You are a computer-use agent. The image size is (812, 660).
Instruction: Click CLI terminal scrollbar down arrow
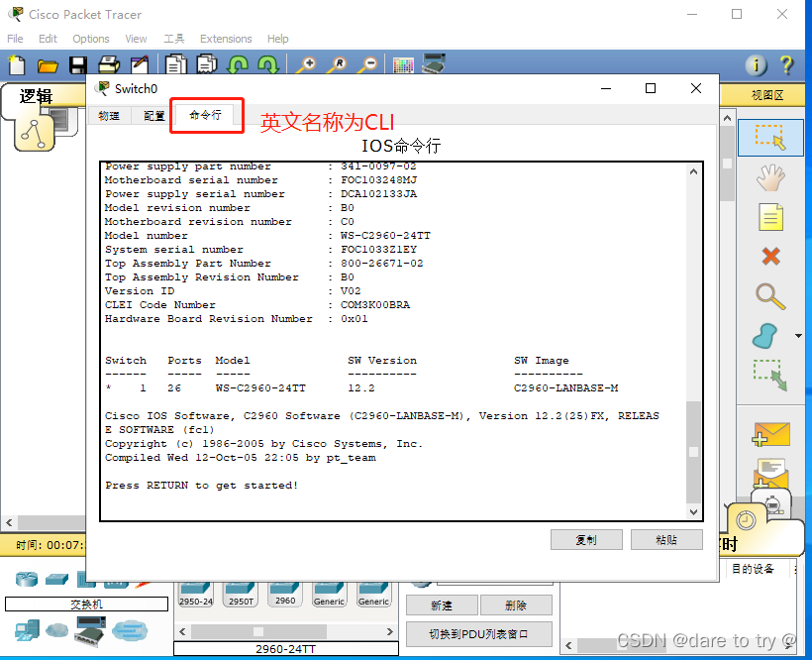click(693, 512)
